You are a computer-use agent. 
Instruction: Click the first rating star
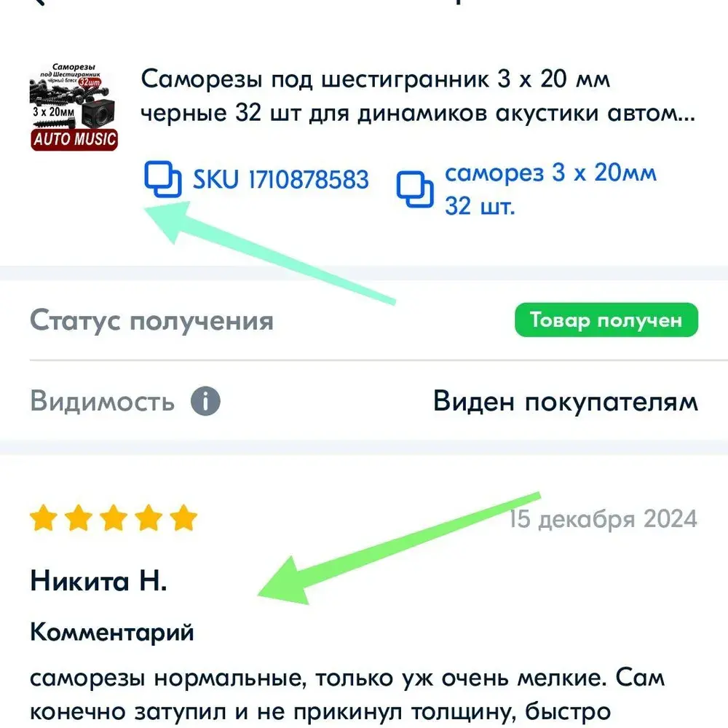pos(44,518)
